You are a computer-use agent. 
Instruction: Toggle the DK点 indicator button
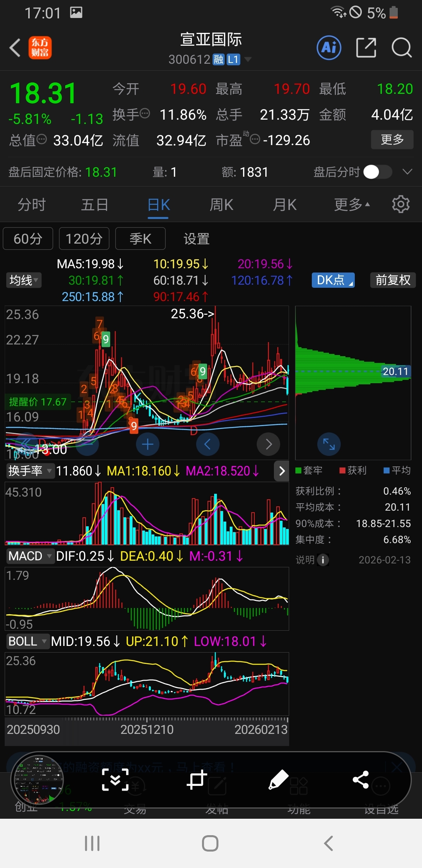[333, 280]
